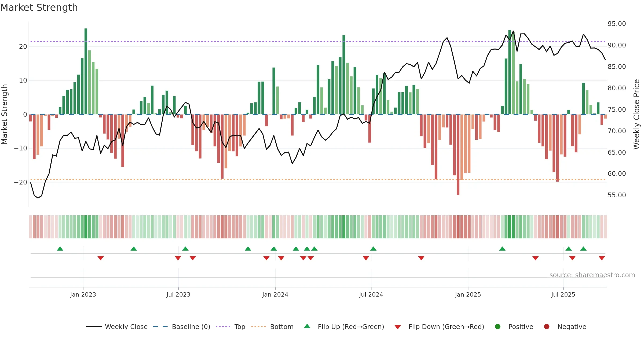Toggle the Negative legend entry
The width and height of the screenshot is (644, 362).
point(565,327)
